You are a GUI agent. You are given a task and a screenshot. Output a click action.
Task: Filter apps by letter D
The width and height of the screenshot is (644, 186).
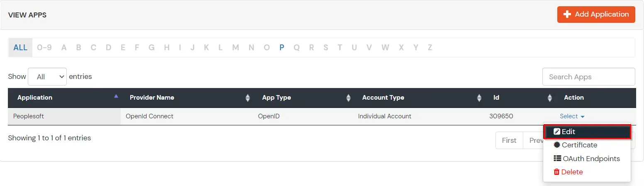(108, 47)
